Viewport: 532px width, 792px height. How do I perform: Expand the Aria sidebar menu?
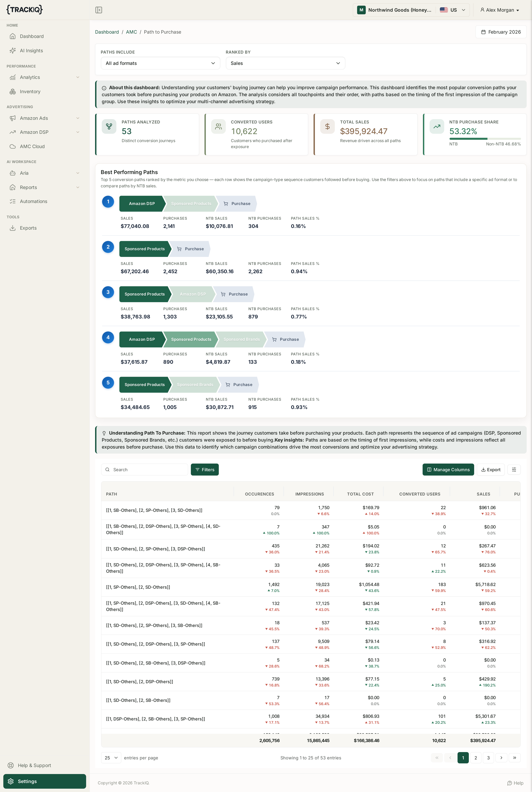tap(44, 173)
